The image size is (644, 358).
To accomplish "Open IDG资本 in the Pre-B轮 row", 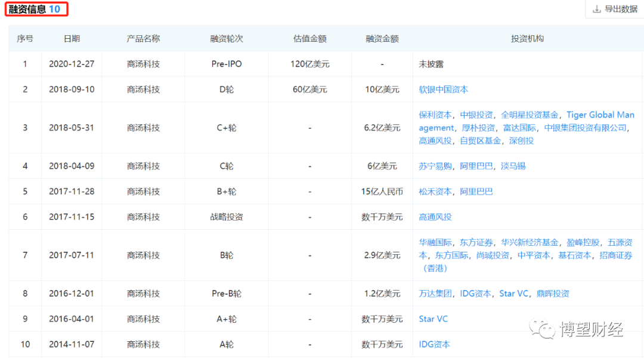I will click(475, 294).
